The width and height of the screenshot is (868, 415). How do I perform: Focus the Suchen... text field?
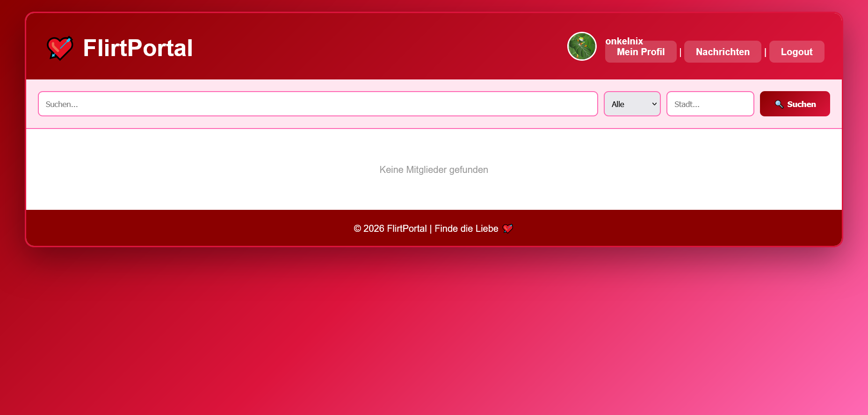coord(318,104)
